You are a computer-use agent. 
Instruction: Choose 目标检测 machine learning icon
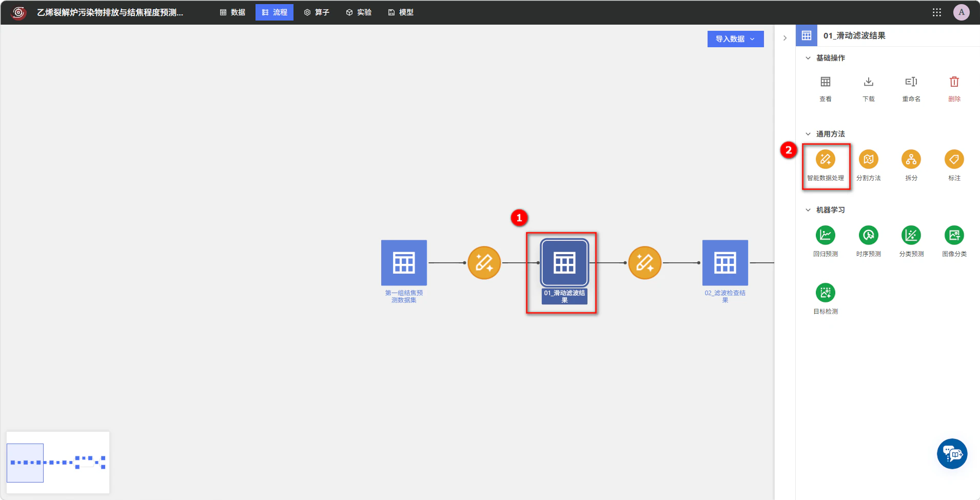click(825, 293)
